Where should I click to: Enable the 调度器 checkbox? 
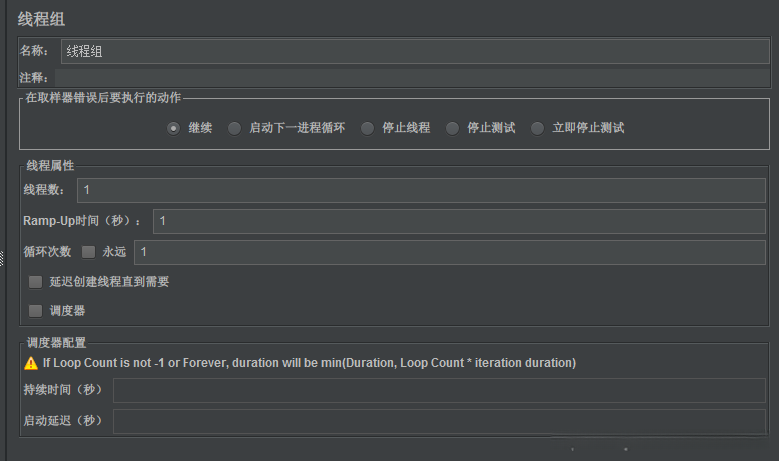(36, 311)
